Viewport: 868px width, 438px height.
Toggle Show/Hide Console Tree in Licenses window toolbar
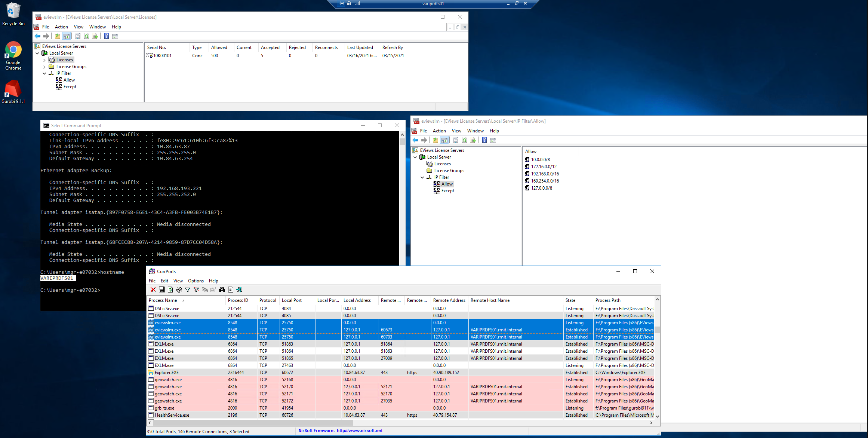[x=67, y=36]
